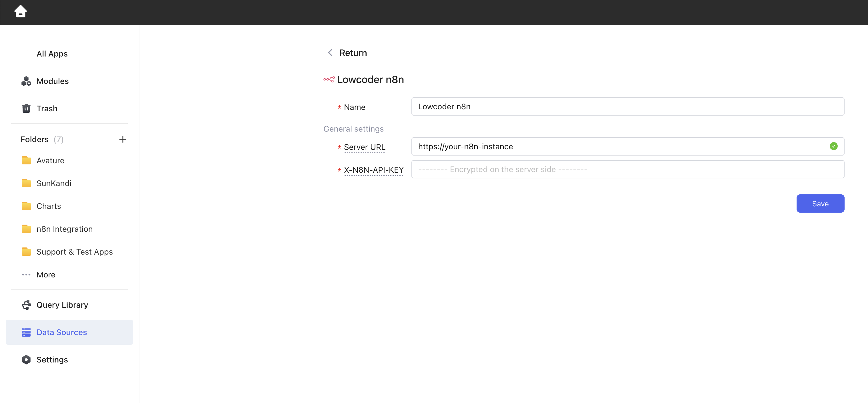Viewport: 868px width, 403px height.
Task: Click the Server URL label tooltip
Action: (x=364, y=147)
